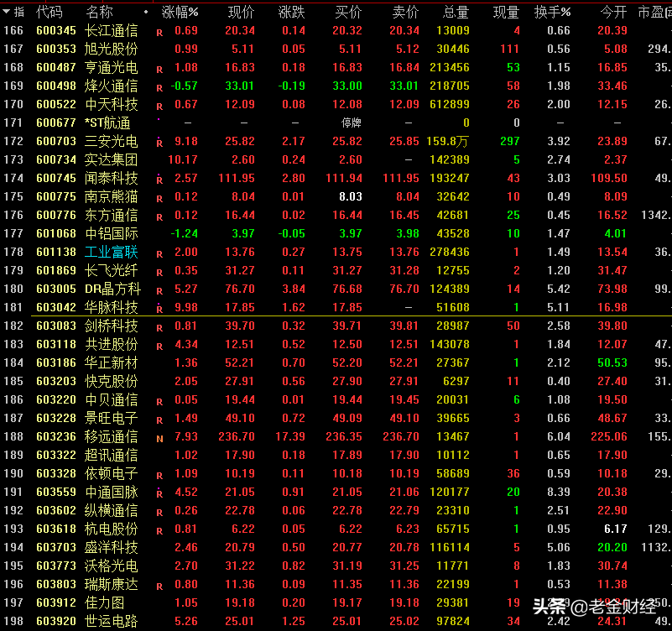The height and width of the screenshot is (631, 672).
Task: Click the R marker on 三安光电 row
Action: 159,143
